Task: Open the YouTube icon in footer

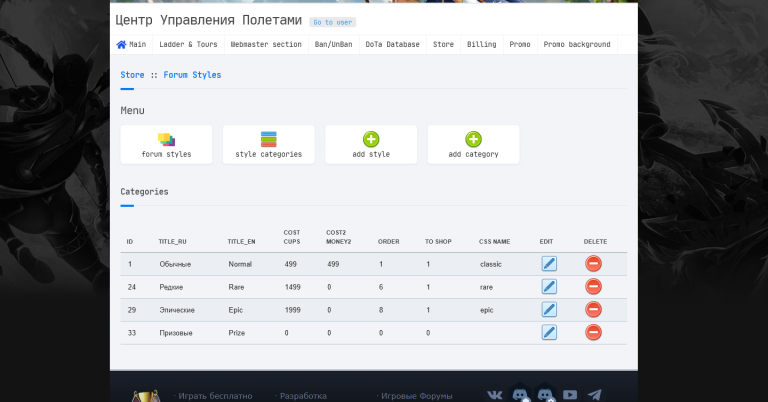Action: 570,395
